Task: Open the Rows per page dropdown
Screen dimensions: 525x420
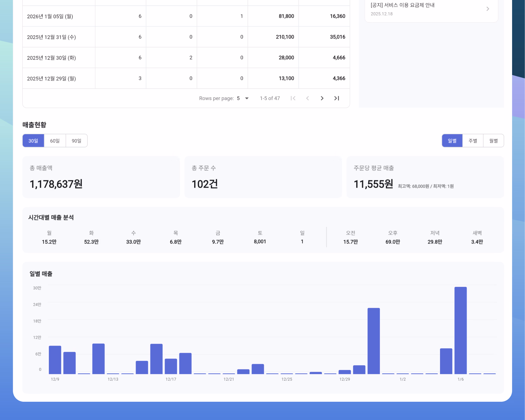Action: point(243,98)
